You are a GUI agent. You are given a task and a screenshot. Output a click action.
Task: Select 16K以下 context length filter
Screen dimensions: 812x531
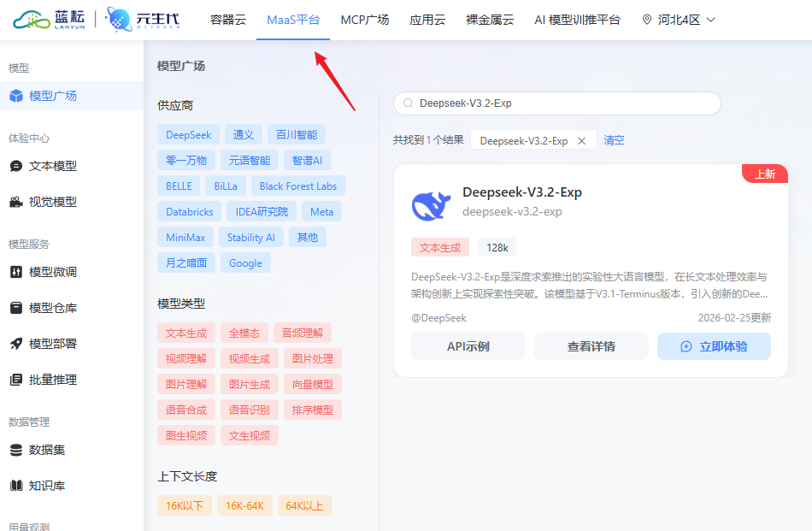click(x=185, y=505)
